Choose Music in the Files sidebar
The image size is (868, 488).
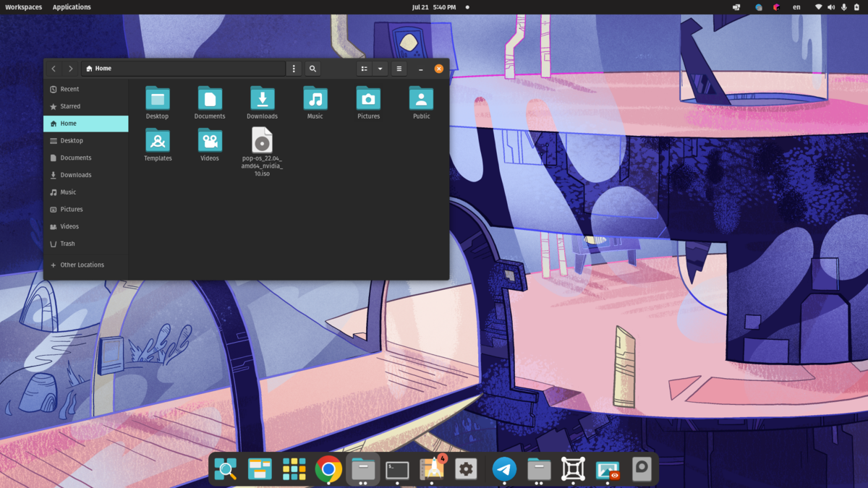click(x=86, y=192)
